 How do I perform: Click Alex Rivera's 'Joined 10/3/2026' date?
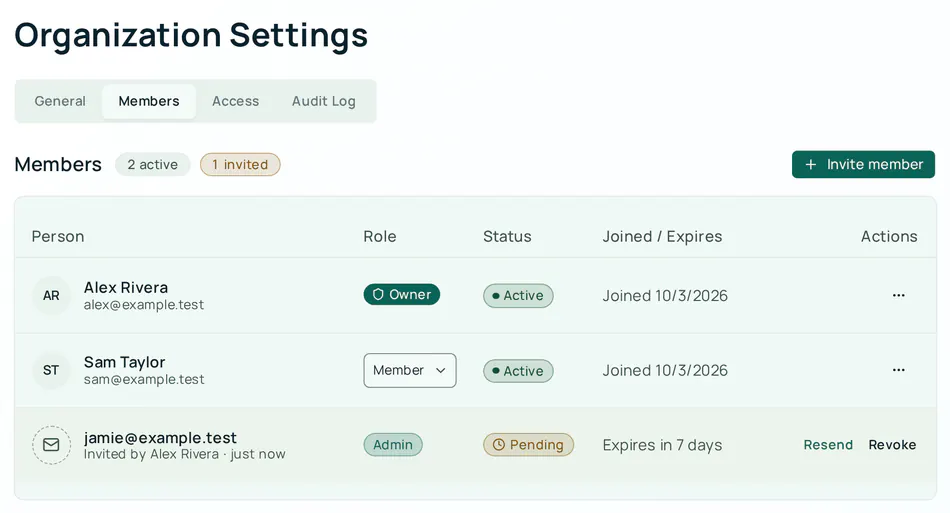coord(665,296)
